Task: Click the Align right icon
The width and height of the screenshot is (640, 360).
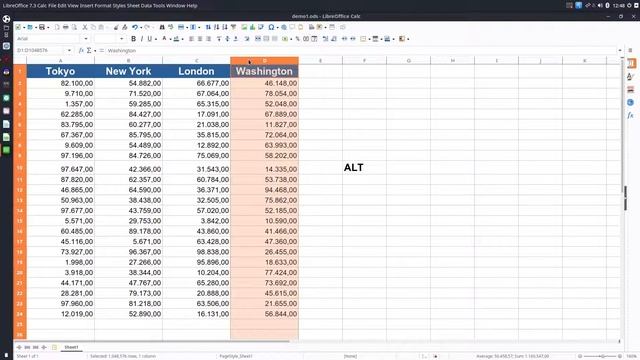Action: 209,39
